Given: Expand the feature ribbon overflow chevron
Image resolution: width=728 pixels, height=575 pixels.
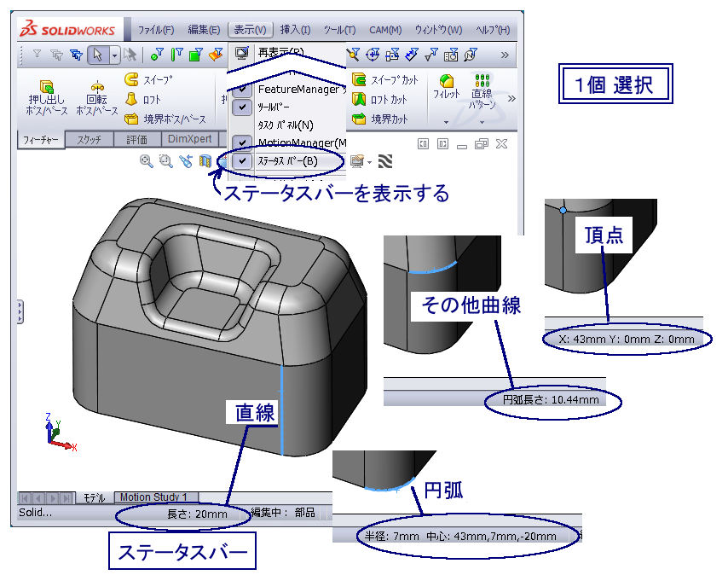Looking at the screenshot, I should point(511,98).
